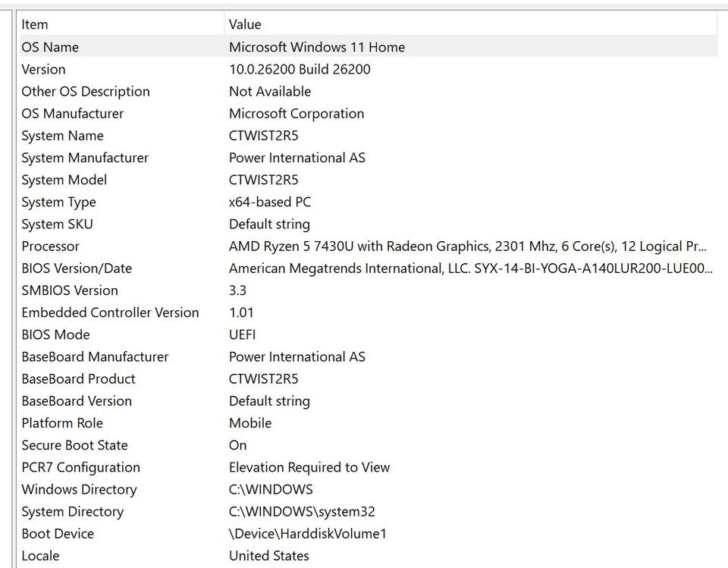
Task: Select the Boot Device row
Action: (58, 534)
